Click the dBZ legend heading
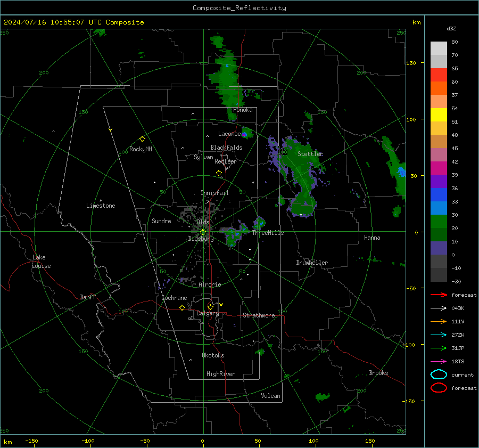479x448 pixels. point(451,29)
